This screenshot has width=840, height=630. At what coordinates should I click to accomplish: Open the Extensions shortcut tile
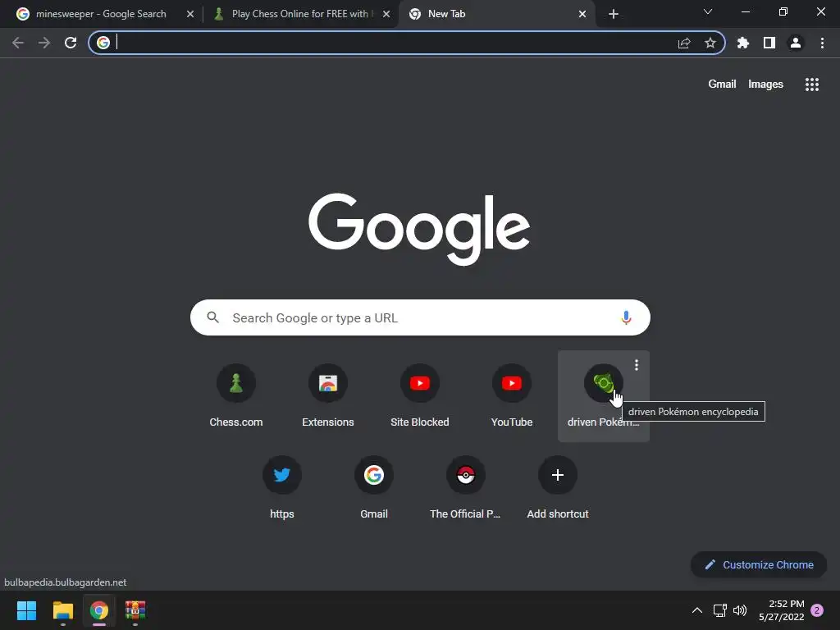[x=328, y=396]
